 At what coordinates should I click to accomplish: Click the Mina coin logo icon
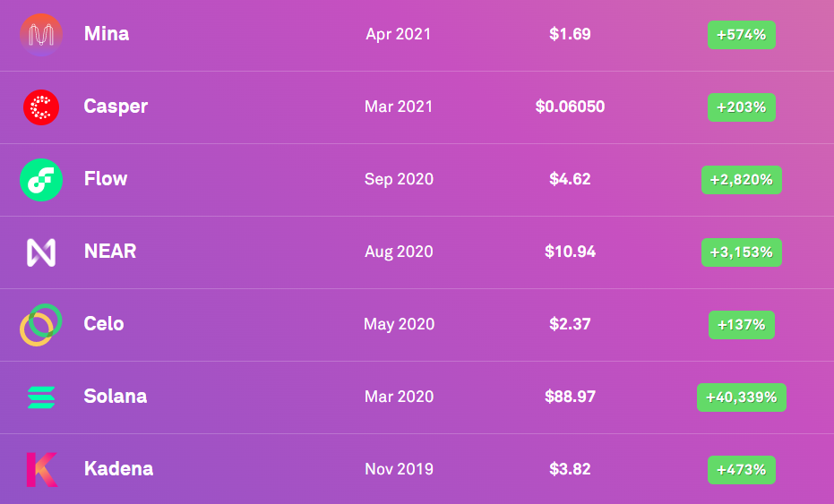pos(41,35)
